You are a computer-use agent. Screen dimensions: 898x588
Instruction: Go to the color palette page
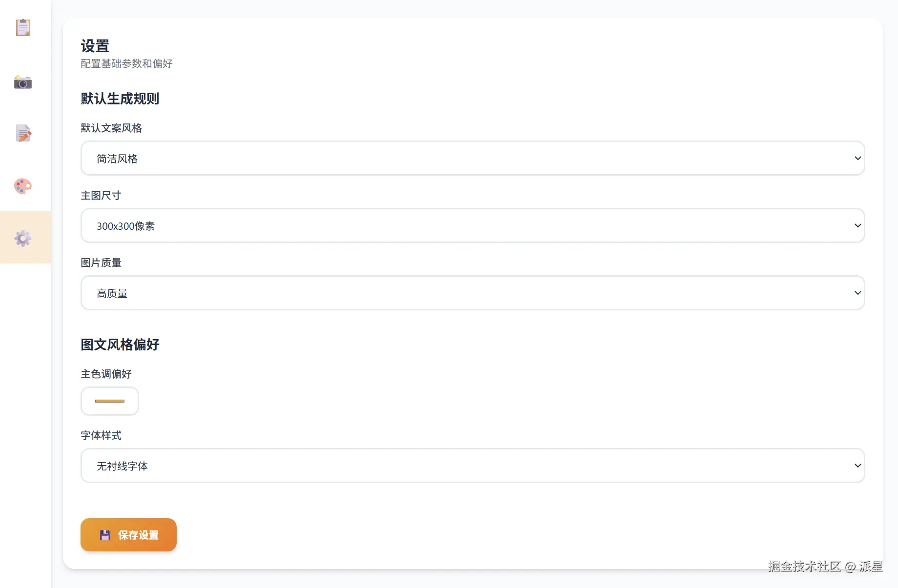[23, 186]
